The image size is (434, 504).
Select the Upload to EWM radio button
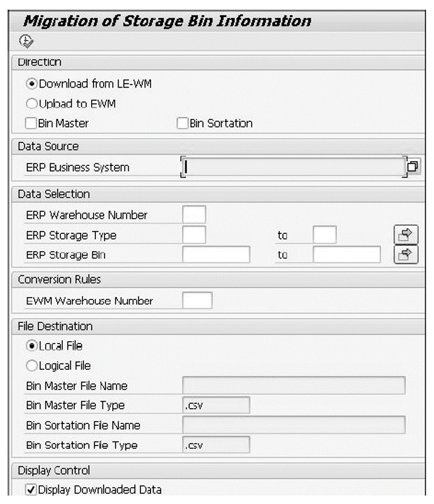click(32, 104)
